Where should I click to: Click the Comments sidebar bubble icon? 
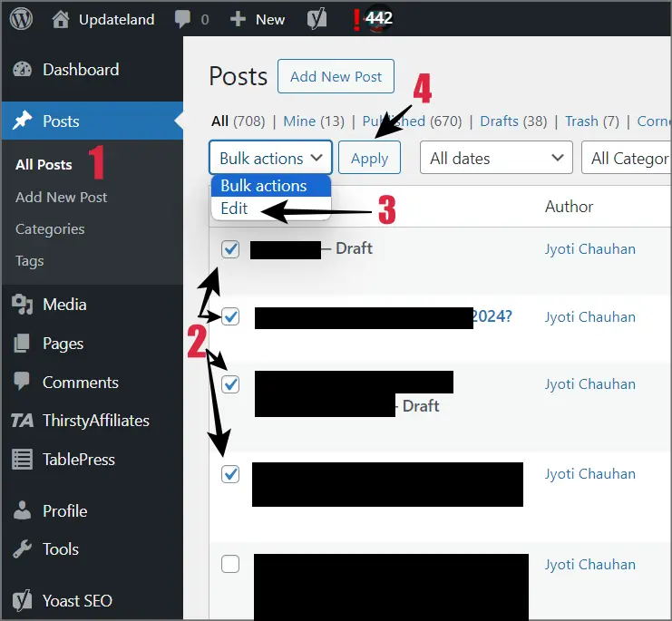tap(22, 382)
